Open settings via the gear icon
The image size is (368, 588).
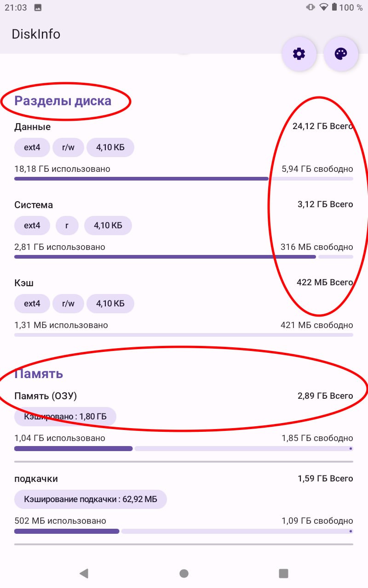coord(299,54)
